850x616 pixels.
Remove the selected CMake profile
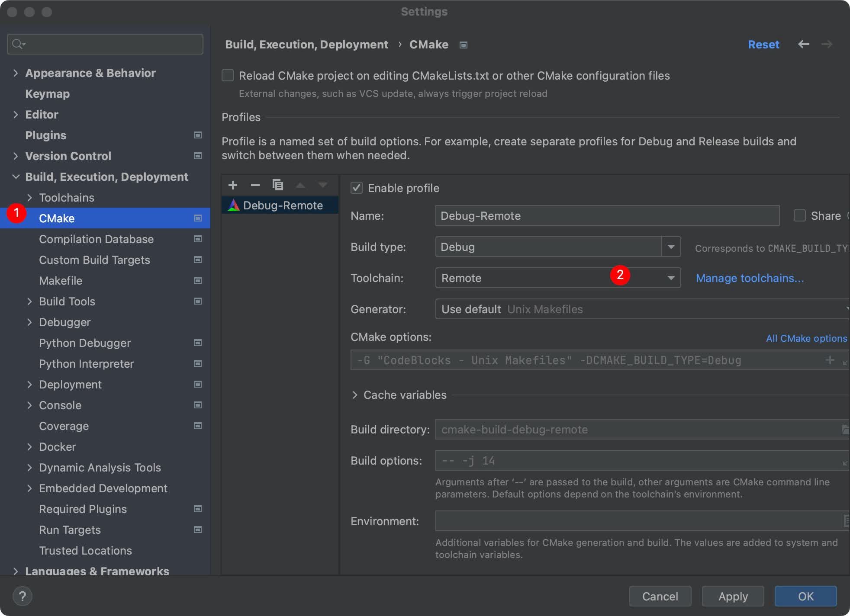[255, 185]
